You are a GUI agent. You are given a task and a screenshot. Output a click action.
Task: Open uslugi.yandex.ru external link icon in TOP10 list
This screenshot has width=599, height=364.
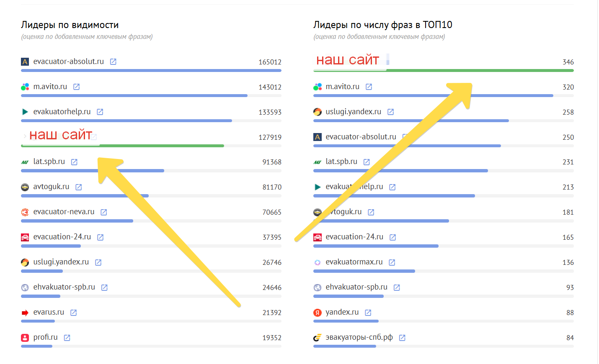click(390, 112)
